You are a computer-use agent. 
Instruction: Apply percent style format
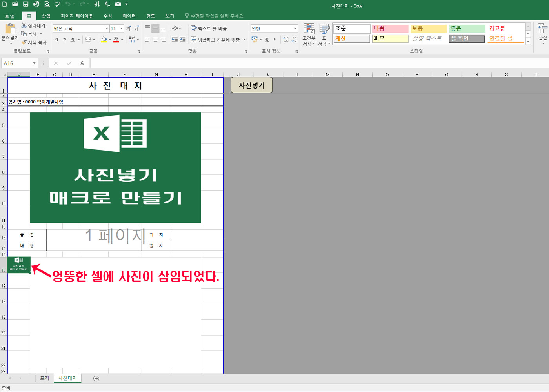267,40
